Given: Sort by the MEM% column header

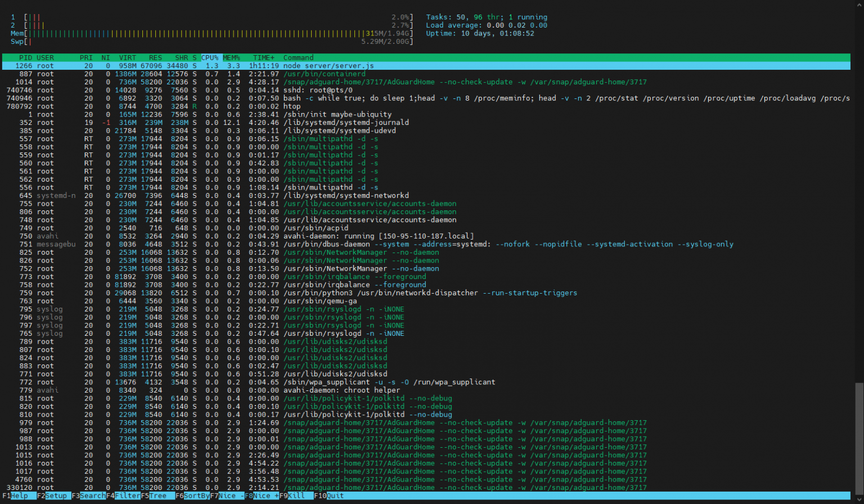Looking at the screenshot, I should pos(231,57).
